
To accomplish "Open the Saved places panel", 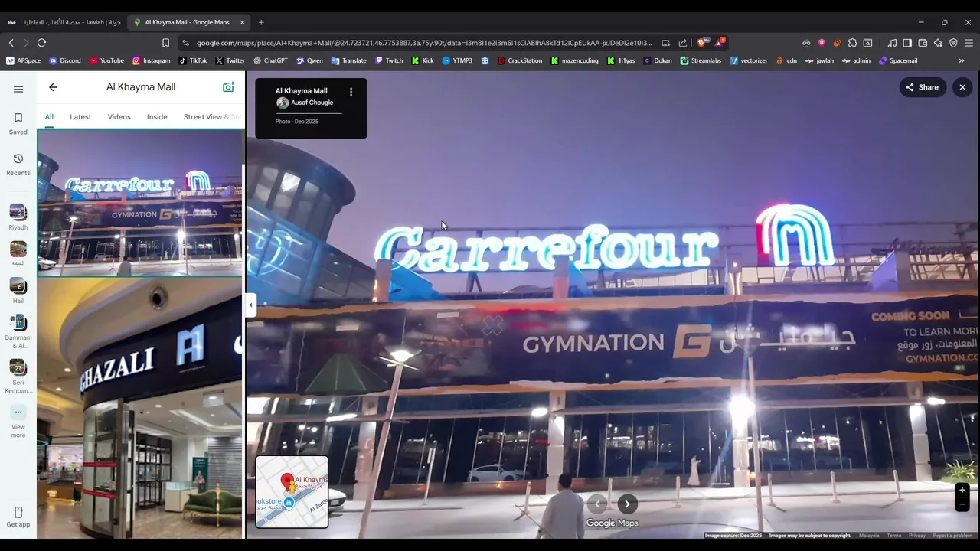I will [18, 123].
